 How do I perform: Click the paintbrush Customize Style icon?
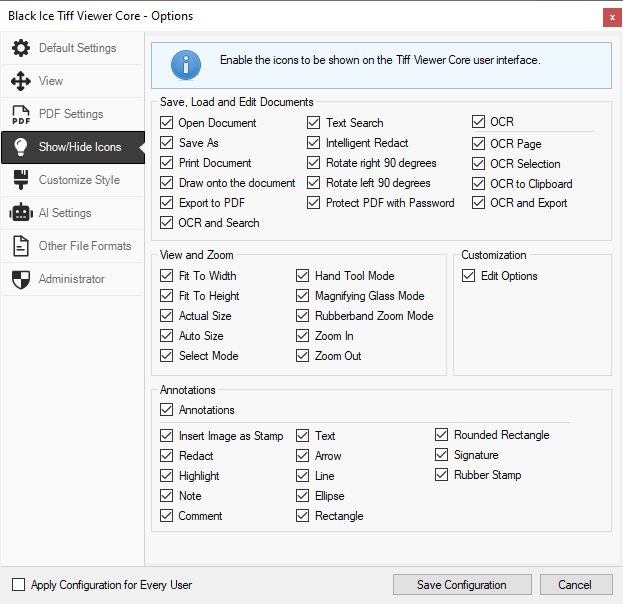point(21,180)
